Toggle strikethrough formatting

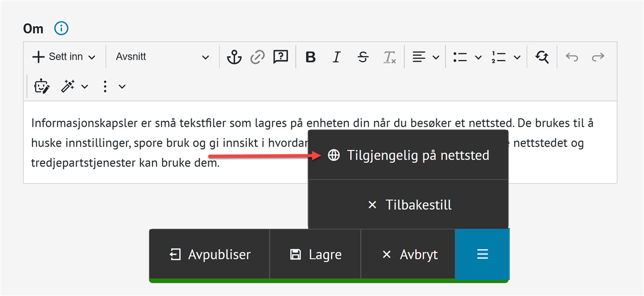pos(363,57)
